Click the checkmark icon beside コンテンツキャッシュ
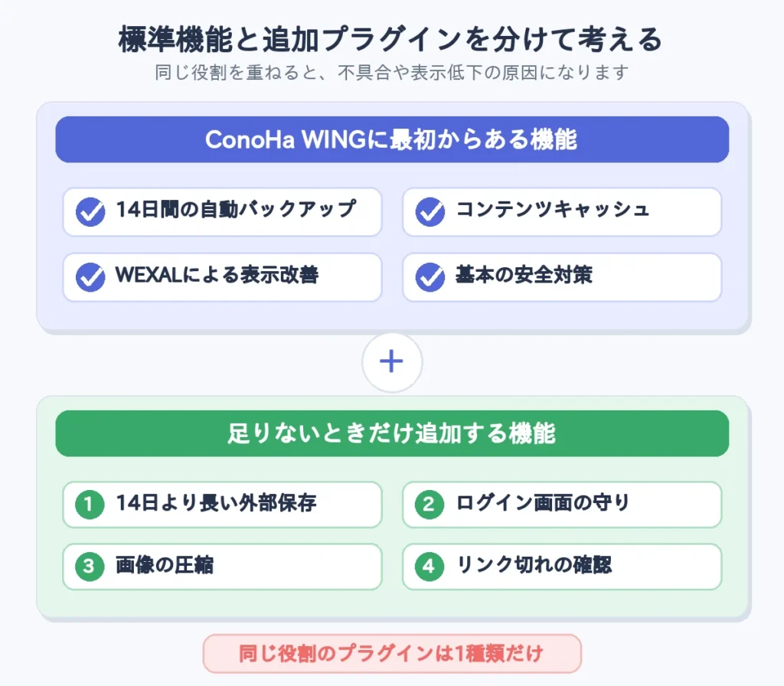The width and height of the screenshot is (784, 686). [430, 212]
